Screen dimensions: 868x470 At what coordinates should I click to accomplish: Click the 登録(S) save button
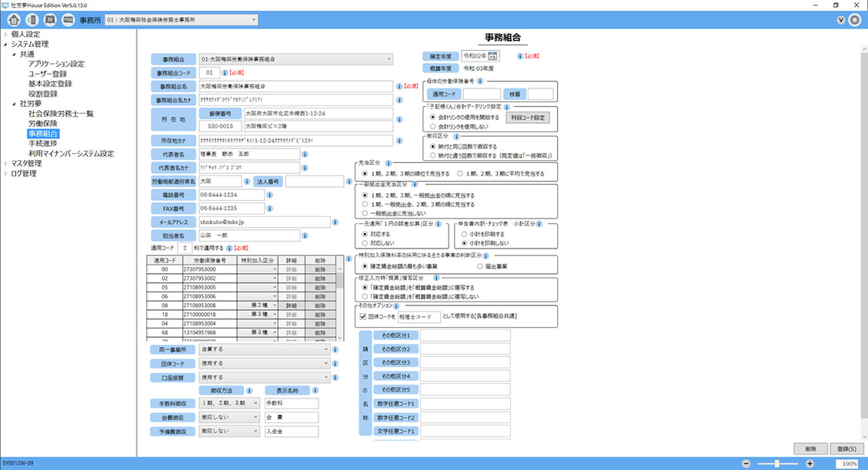tap(846, 449)
